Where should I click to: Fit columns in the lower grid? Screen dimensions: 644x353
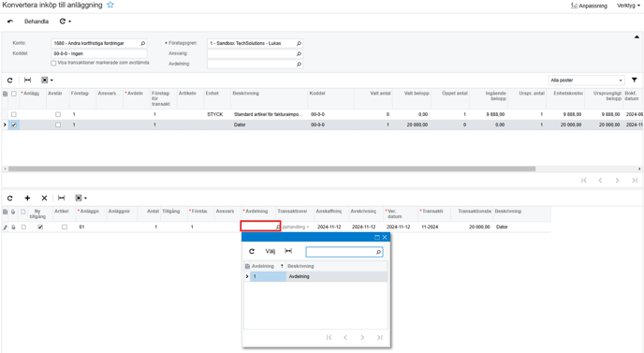coord(61,199)
